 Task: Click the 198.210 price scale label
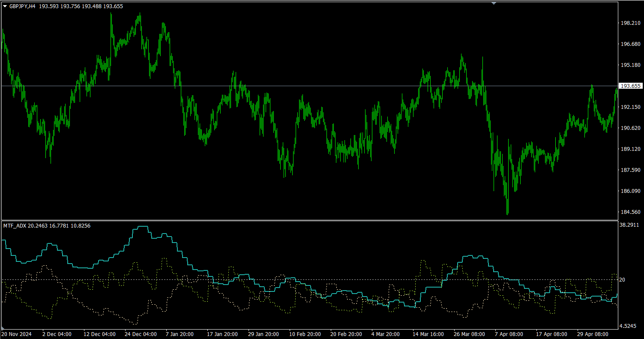pyautogui.click(x=630, y=23)
